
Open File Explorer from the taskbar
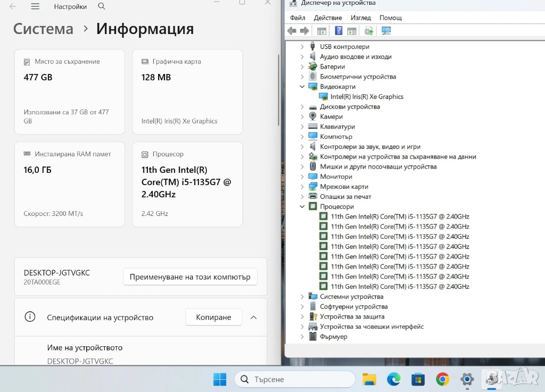click(369, 379)
